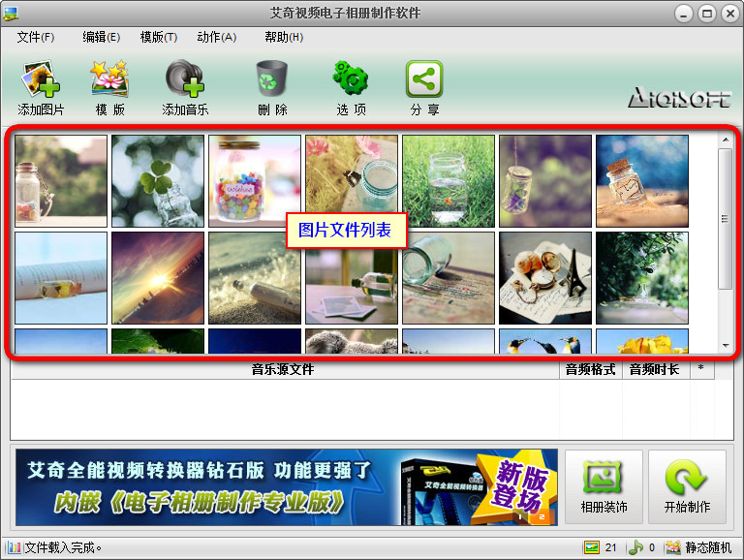The image size is (744, 560).
Task: Click the Share (分享) green icon
Action: pos(424,78)
